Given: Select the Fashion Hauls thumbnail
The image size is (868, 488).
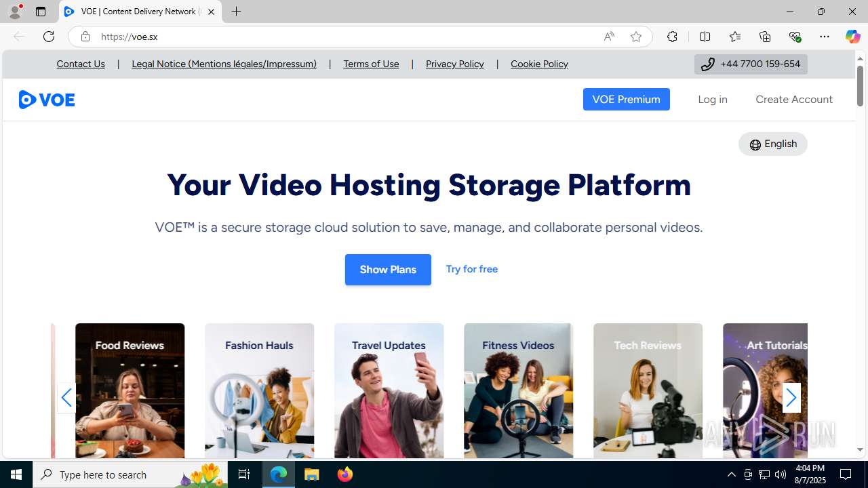Looking at the screenshot, I should 260,391.
